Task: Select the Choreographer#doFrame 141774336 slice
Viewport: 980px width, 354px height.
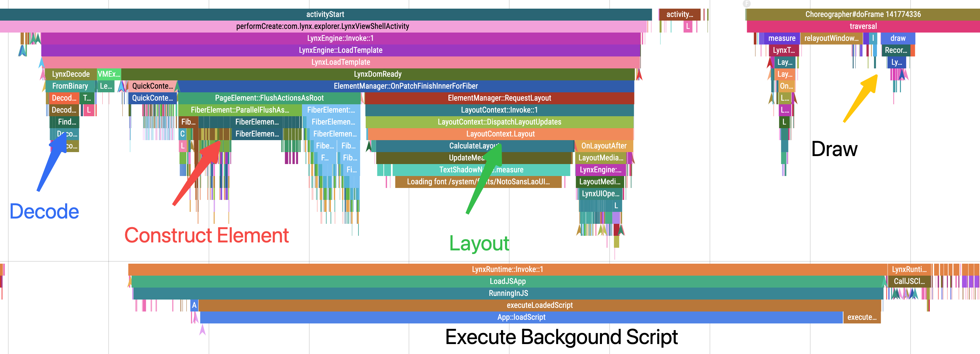Action: coord(863,15)
